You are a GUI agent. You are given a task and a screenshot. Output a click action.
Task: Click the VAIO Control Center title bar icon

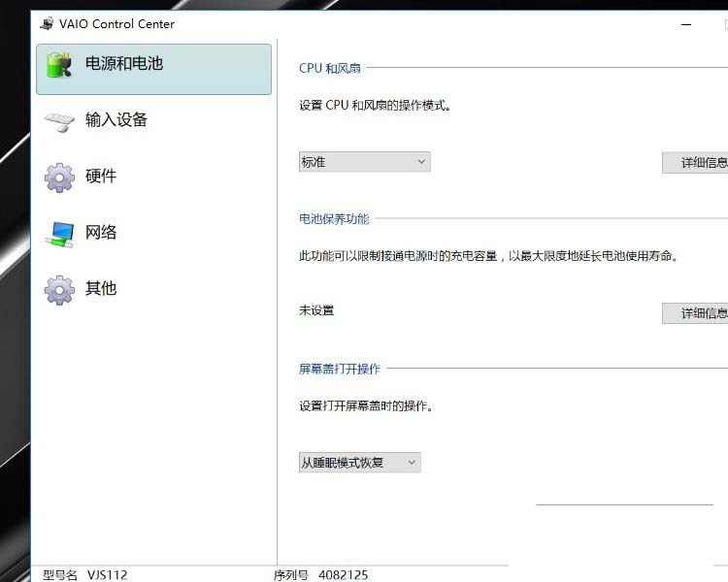[47, 23]
